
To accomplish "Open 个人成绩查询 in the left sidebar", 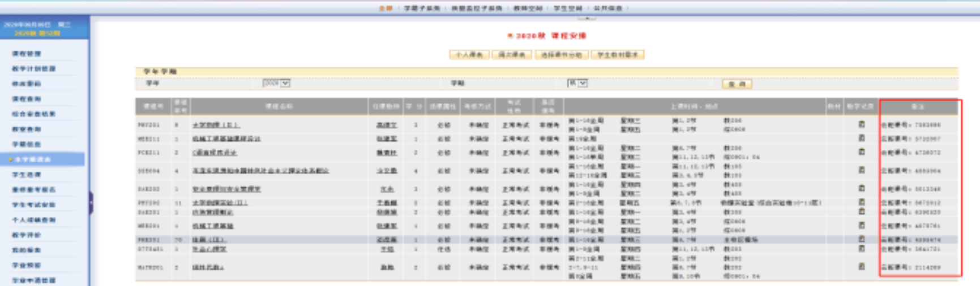I will click(x=34, y=220).
